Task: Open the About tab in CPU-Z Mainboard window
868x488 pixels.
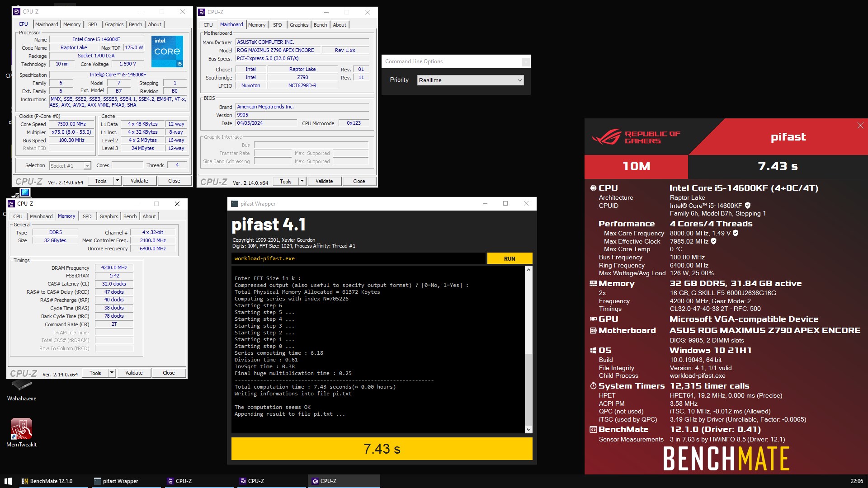Action: tap(340, 25)
